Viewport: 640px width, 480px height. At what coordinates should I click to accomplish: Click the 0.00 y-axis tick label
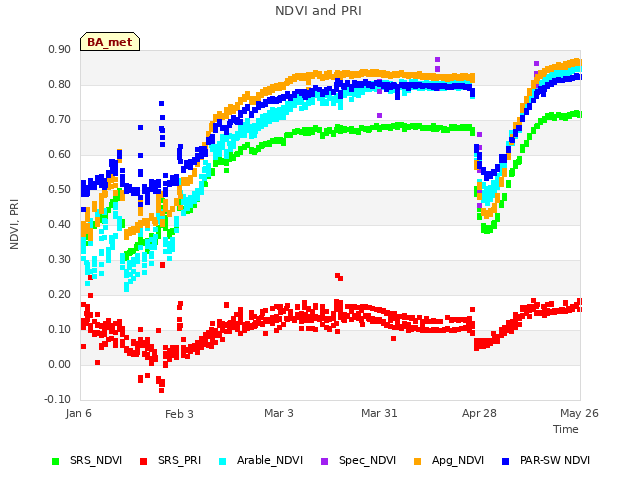coord(60,364)
